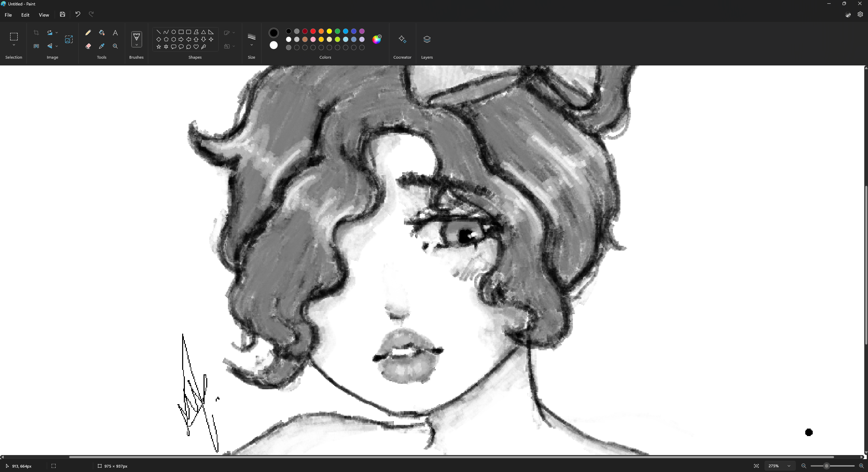Select the white Color 2 circle
868x472 pixels.
273,45
